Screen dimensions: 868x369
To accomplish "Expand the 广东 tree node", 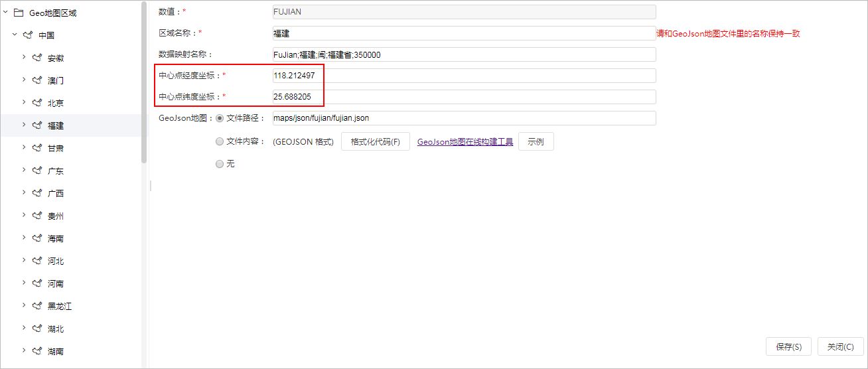I will pyautogui.click(x=24, y=170).
